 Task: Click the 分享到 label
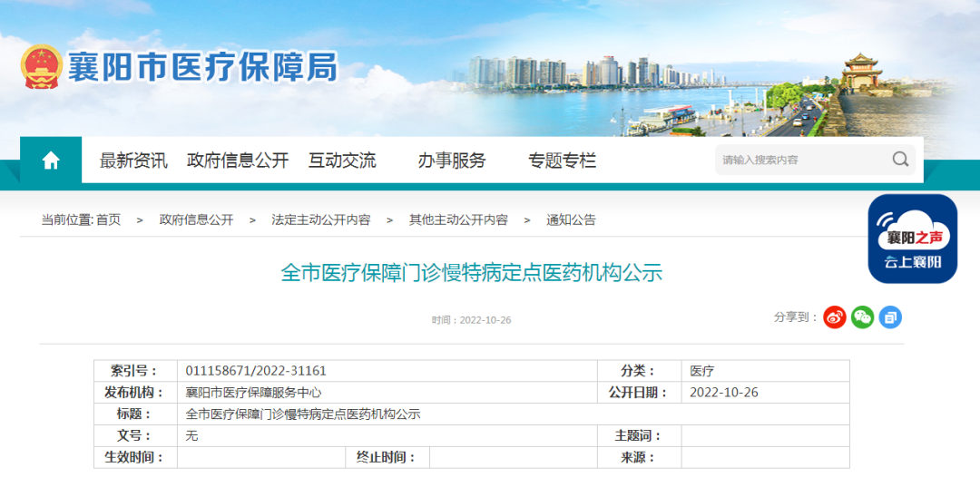tap(796, 317)
